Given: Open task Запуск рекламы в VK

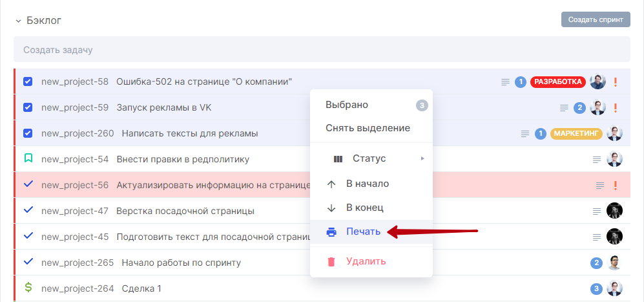Looking at the screenshot, I should click(x=164, y=107).
